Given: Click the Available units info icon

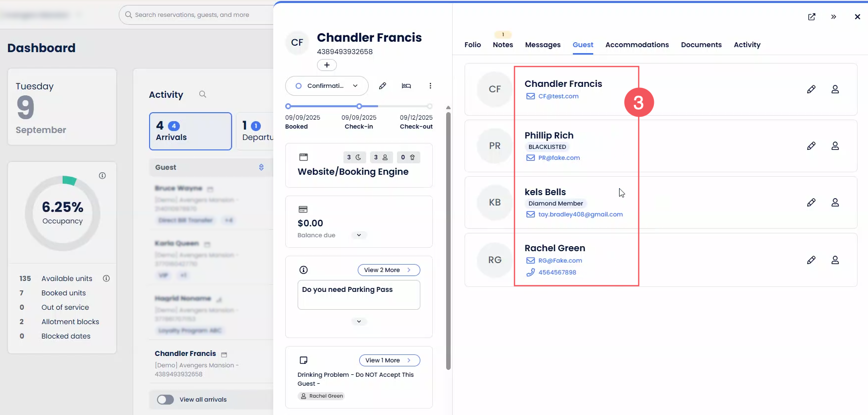Looking at the screenshot, I should [x=106, y=278].
